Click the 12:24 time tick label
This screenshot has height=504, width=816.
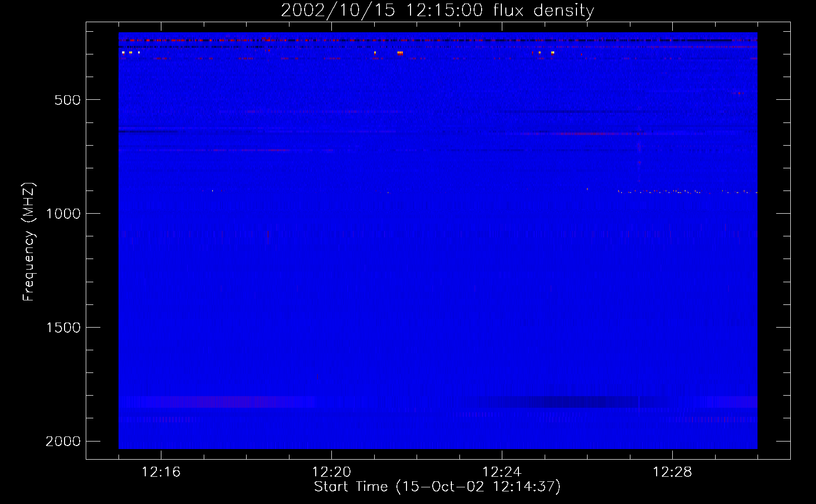(502, 472)
